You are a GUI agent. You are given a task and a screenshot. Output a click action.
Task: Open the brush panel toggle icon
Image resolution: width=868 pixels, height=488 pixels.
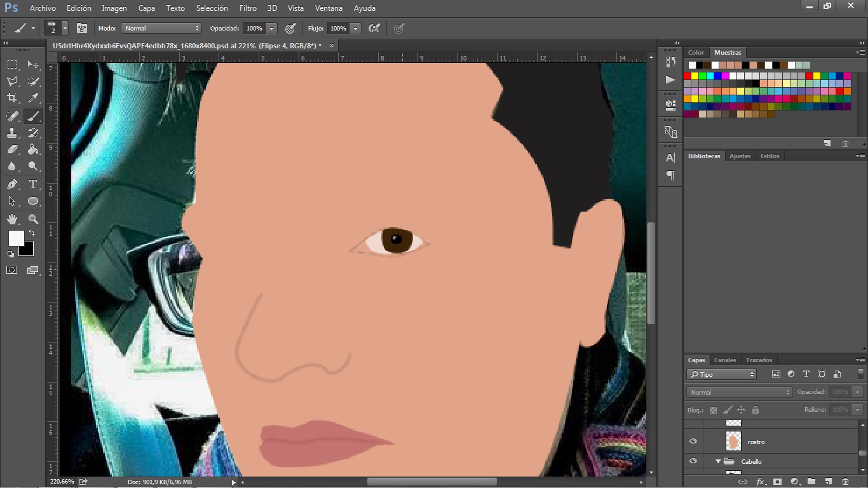click(82, 28)
